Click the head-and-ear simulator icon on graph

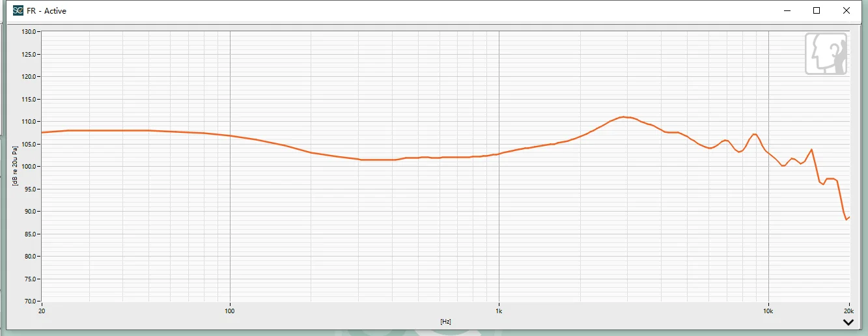pyautogui.click(x=826, y=54)
